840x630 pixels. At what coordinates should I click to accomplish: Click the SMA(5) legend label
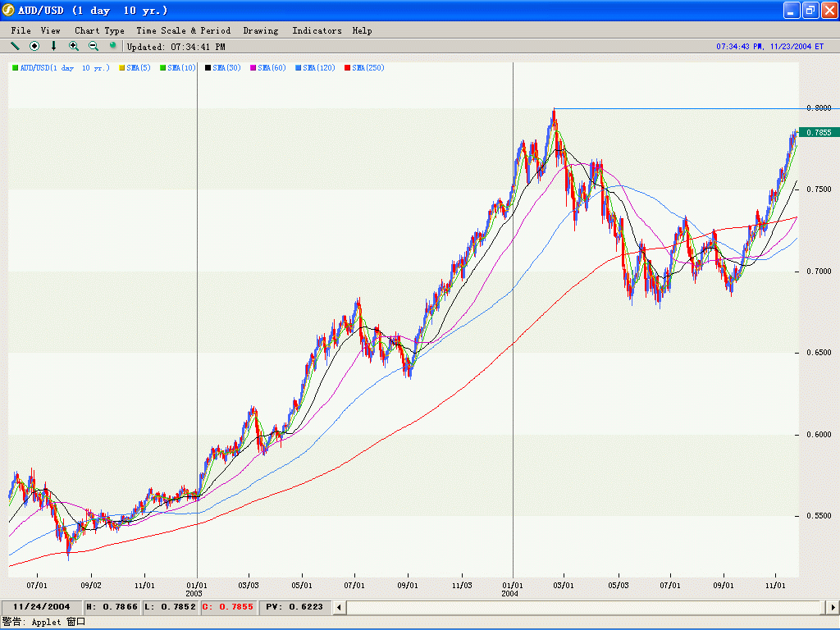tap(139, 67)
